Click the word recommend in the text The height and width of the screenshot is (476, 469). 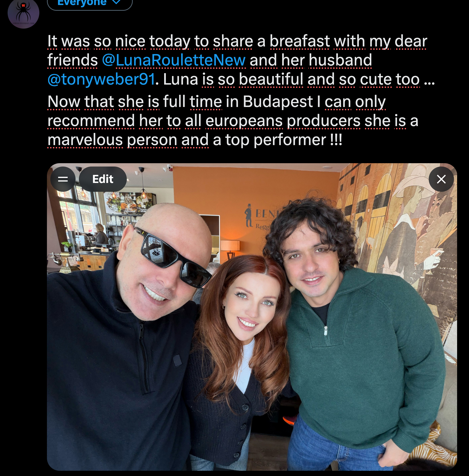(91, 121)
